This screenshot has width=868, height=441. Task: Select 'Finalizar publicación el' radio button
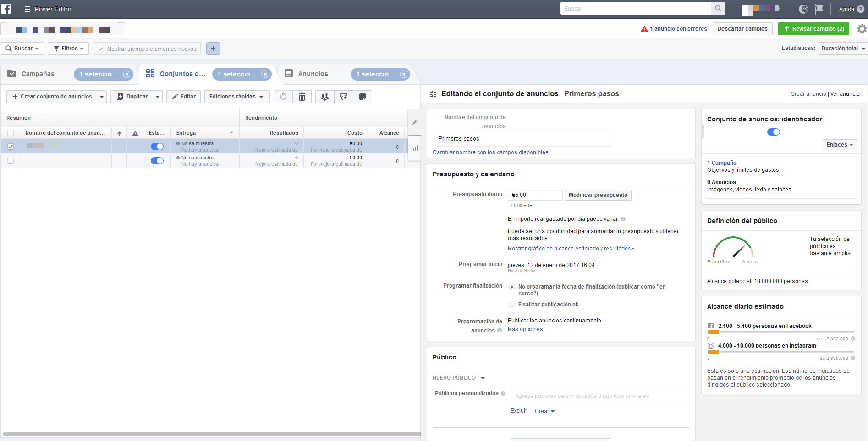(x=512, y=305)
